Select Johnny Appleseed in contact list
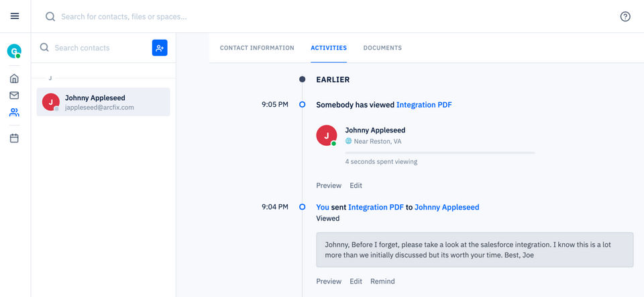This screenshot has height=297, width=644. point(103,102)
